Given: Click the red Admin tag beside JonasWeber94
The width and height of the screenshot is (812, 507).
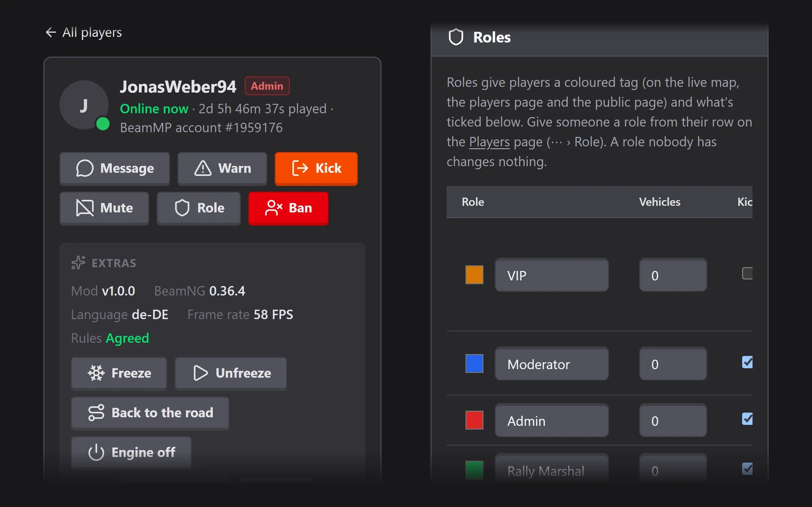Looking at the screenshot, I should pos(267,86).
